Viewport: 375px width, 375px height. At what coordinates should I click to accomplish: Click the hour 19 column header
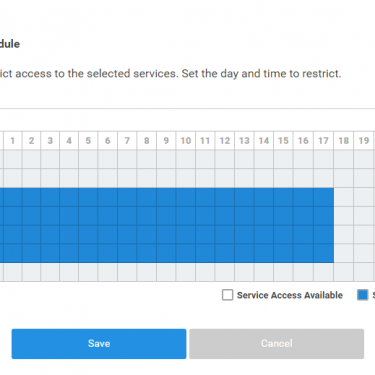(x=364, y=140)
